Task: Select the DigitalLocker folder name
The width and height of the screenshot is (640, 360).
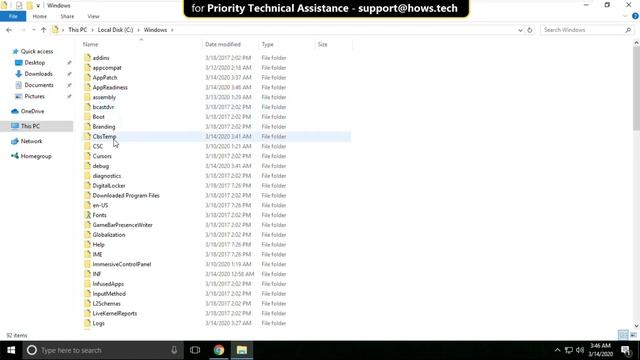Action: click(109, 186)
